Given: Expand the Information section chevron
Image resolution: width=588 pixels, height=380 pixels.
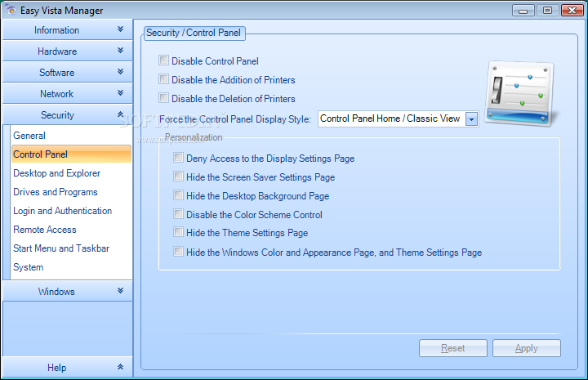Looking at the screenshot, I should (120, 29).
